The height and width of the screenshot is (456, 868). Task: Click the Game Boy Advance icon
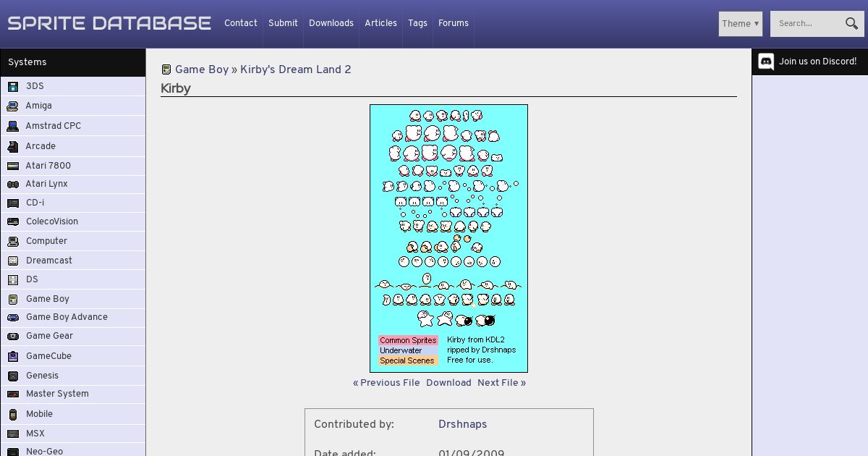[x=13, y=317]
